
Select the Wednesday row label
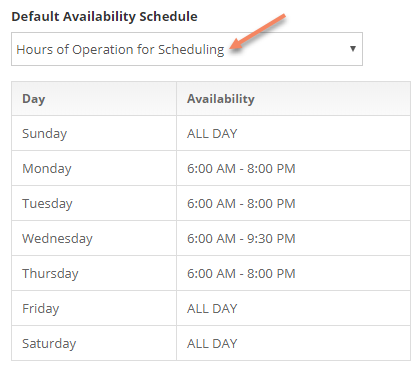pos(57,239)
